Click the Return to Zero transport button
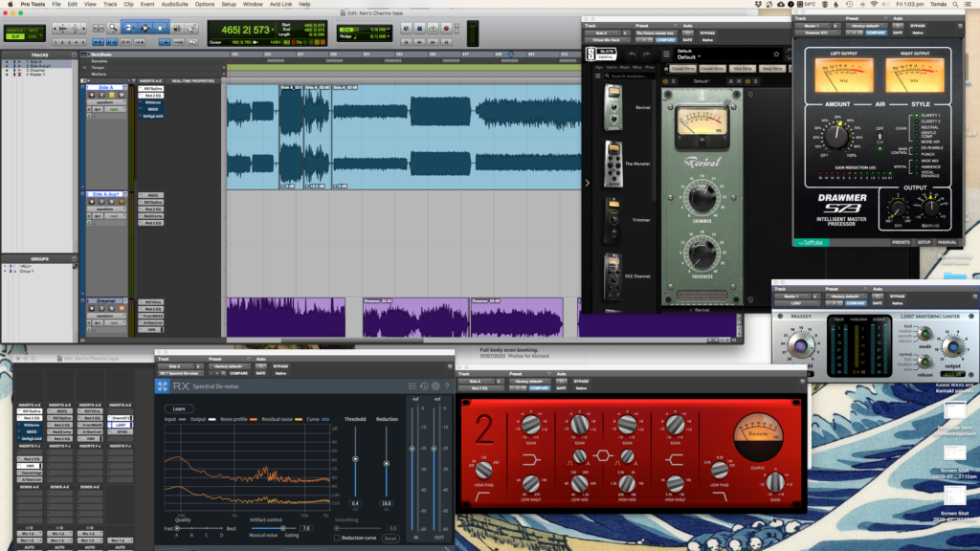Screen dimensions: 980x551 [x=406, y=42]
